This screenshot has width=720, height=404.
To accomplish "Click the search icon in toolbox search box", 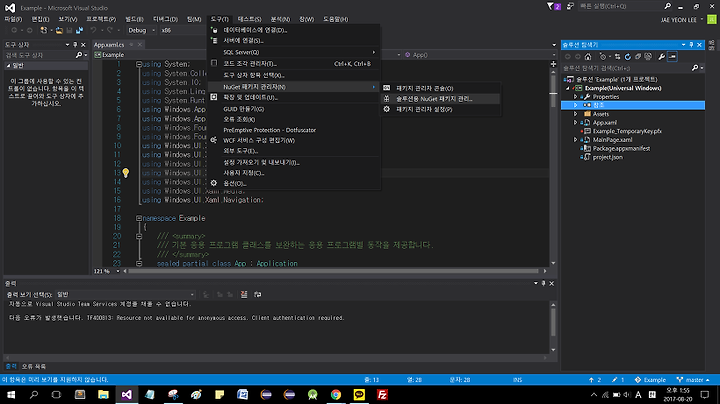I will pos(79,55).
